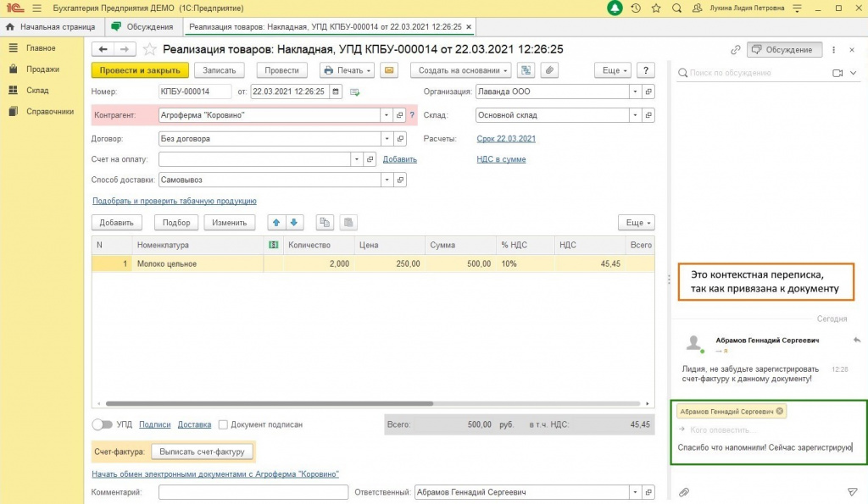The image size is (868, 504).
Task: Expand Договор dropdown list
Action: 387,139
